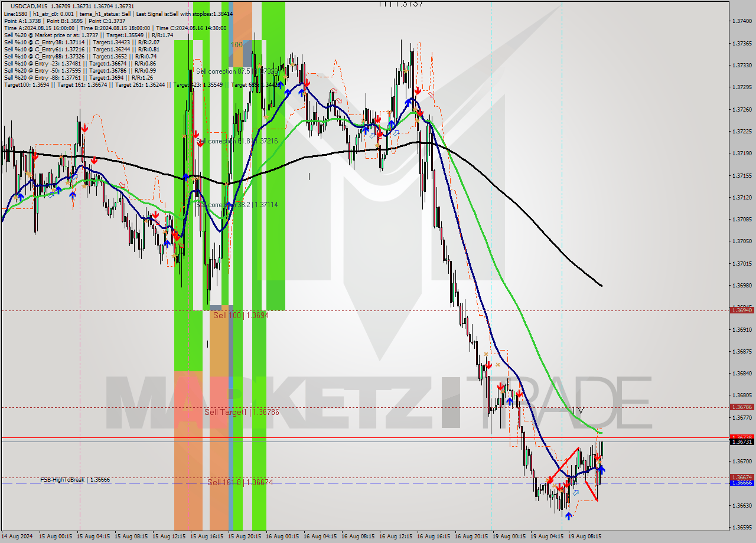Image resolution: width=756 pixels, height=543 pixels.
Task: Click the blue 1.36666 price tag on axis
Action: pyautogui.click(x=741, y=483)
